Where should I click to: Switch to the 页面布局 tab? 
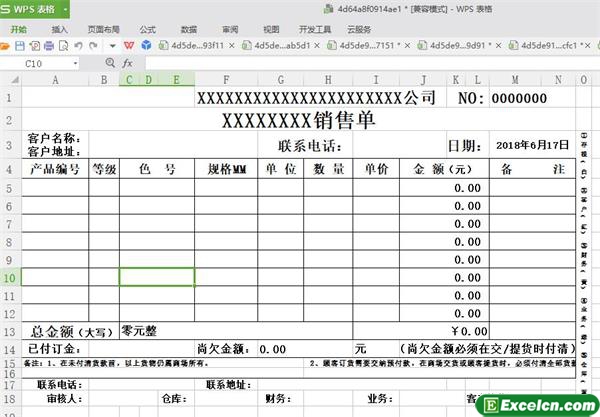pyautogui.click(x=104, y=29)
